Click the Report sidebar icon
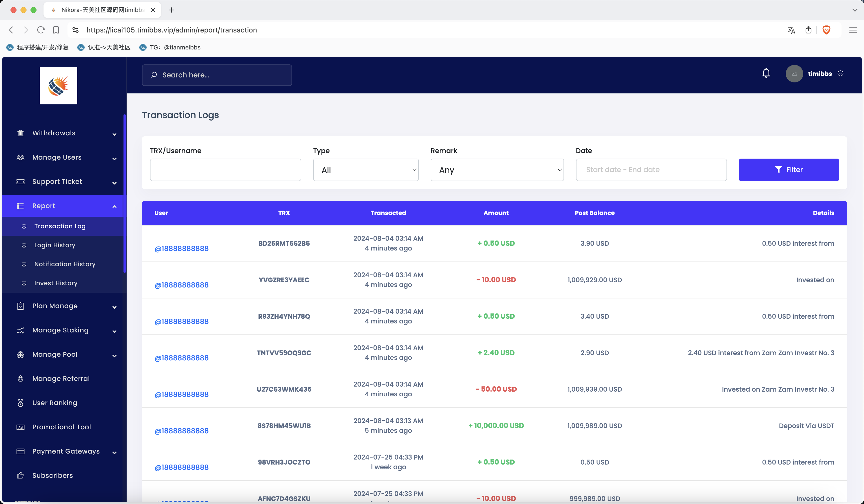This screenshot has width=864, height=504. pyautogui.click(x=20, y=206)
